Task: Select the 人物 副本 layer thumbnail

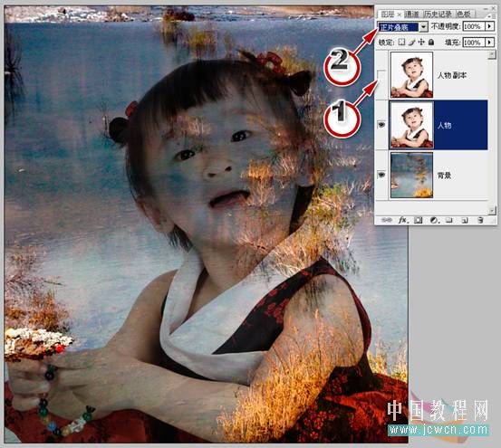Action: click(411, 75)
